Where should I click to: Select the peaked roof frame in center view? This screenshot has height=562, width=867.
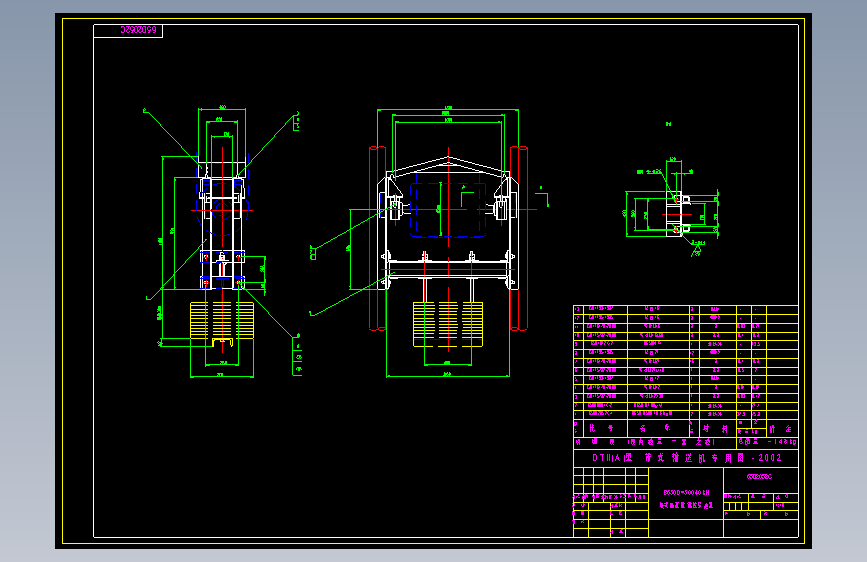click(x=448, y=167)
